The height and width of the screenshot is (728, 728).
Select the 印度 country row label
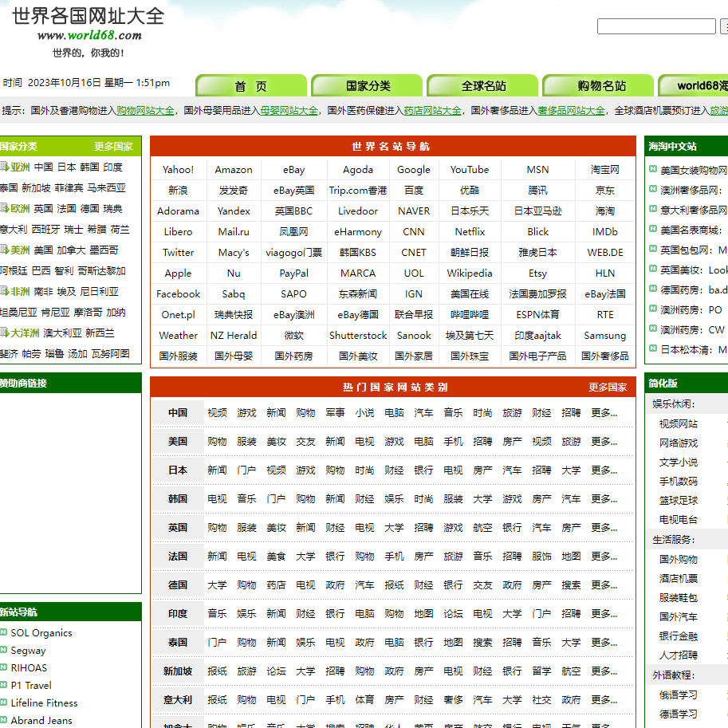(x=178, y=613)
